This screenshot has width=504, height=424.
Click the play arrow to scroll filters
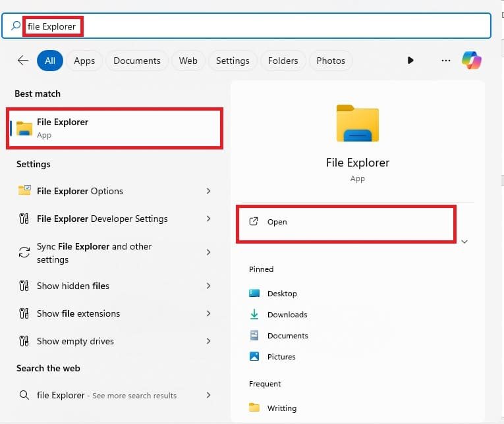[410, 61]
